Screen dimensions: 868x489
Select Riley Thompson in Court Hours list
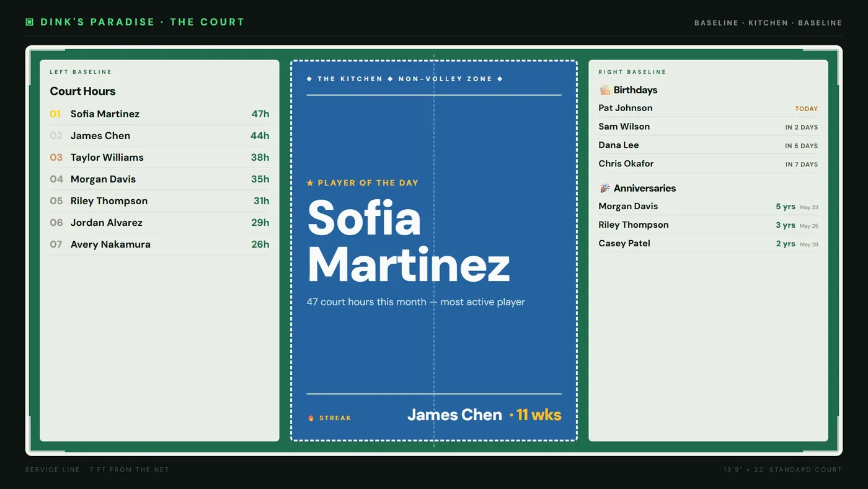(109, 201)
